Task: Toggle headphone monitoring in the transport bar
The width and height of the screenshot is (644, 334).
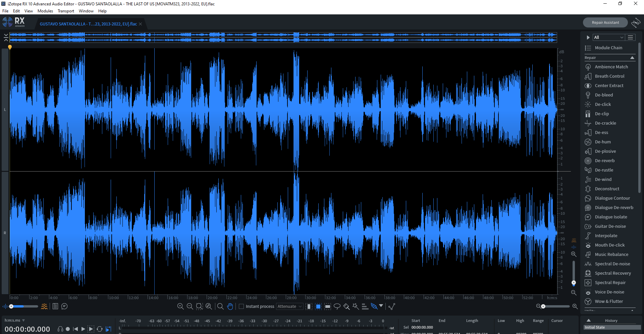Action: [x=61, y=329]
